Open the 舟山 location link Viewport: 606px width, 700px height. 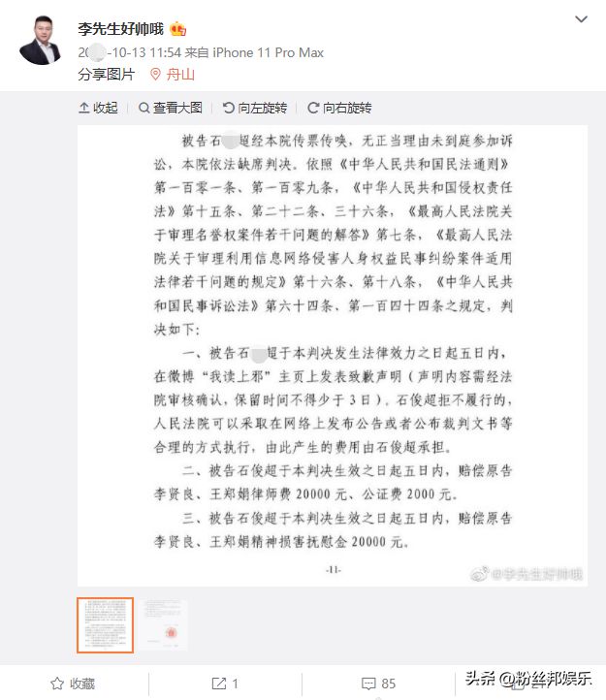point(180,74)
